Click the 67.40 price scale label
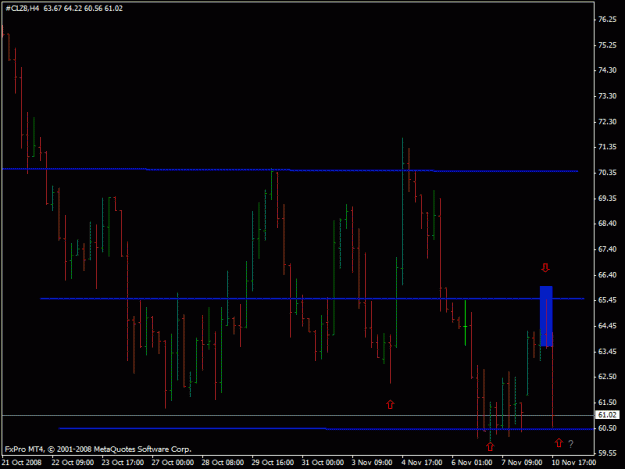625x469 pixels. [x=607, y=249]
